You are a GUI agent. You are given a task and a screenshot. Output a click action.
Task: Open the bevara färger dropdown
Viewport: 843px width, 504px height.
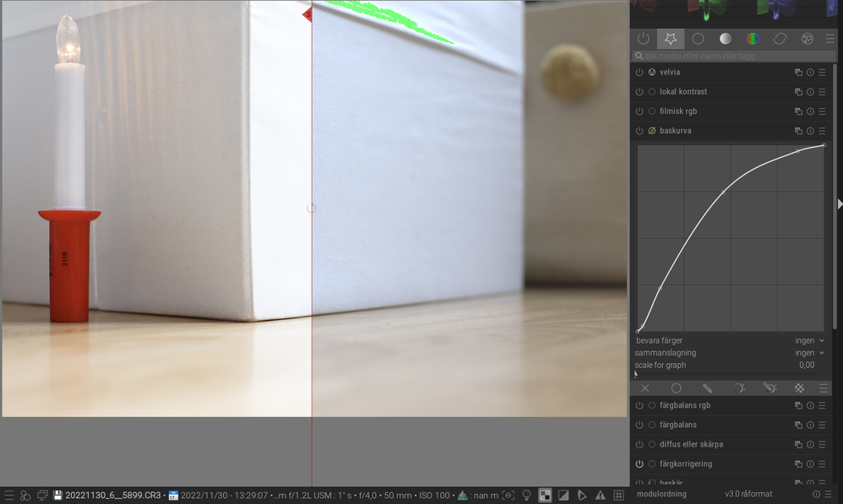pos(809,340)
